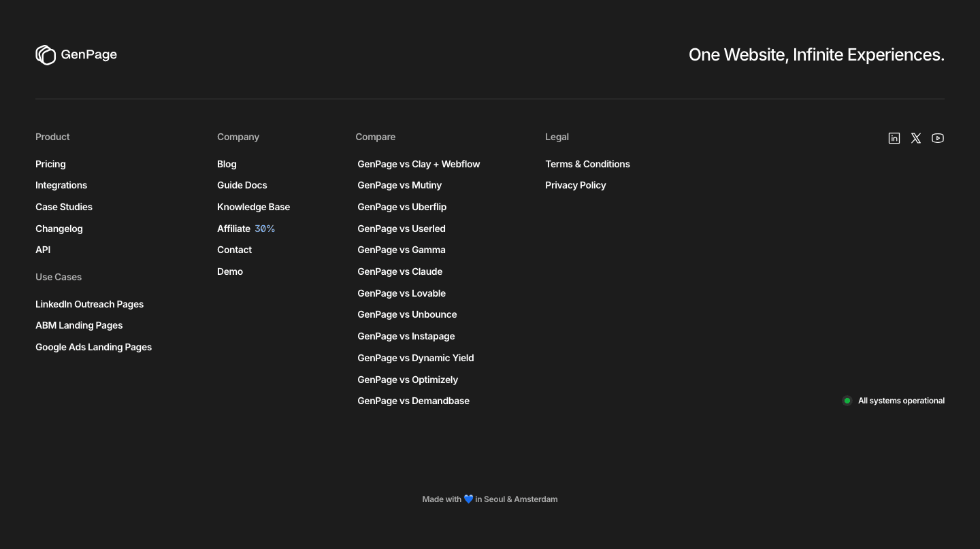Read the Terms & Conditions
This screenshot has height=549, width=980.
[x=588, y=164]
